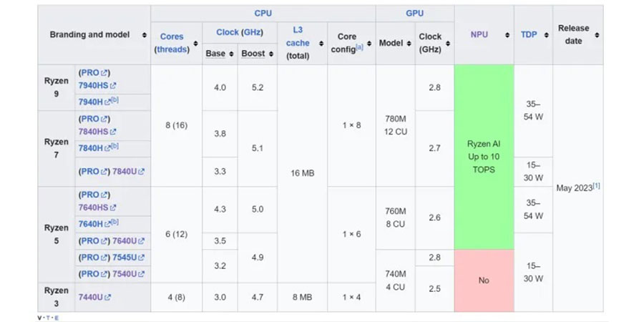Click the Boost clock sort arrows
This screenshot has height=322, width=644.
[x=269, y=54]
